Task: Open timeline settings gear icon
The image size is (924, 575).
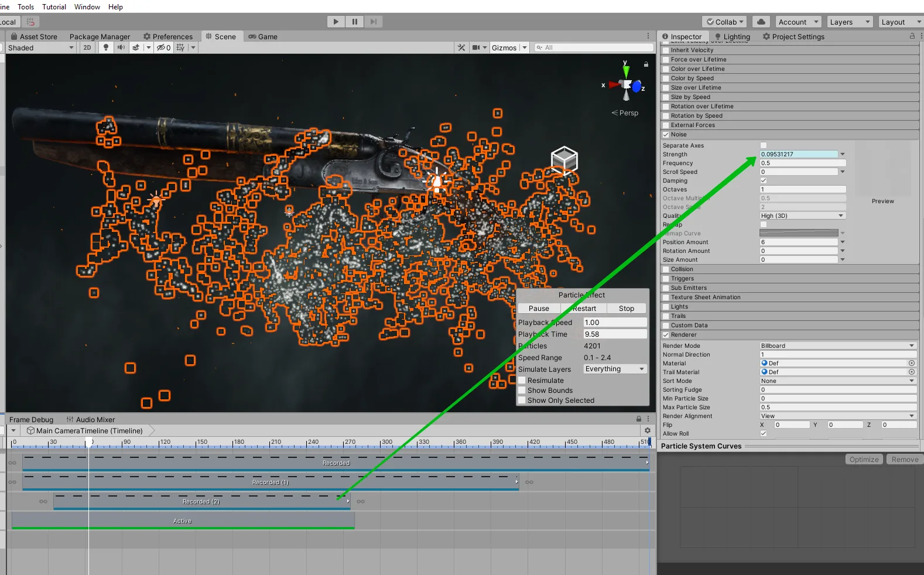Action: [647, 430]
